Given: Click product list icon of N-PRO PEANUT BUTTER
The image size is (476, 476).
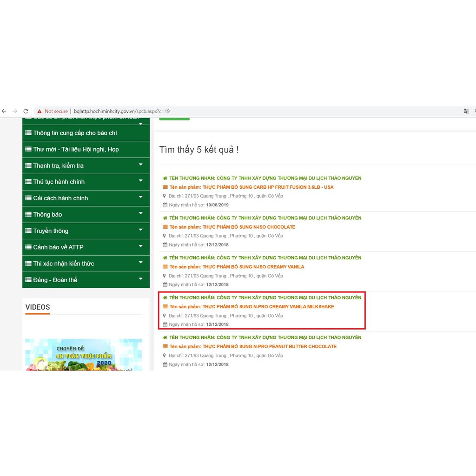Looking at the screenshot, I should pyautogui.click(x=165, y=346).
